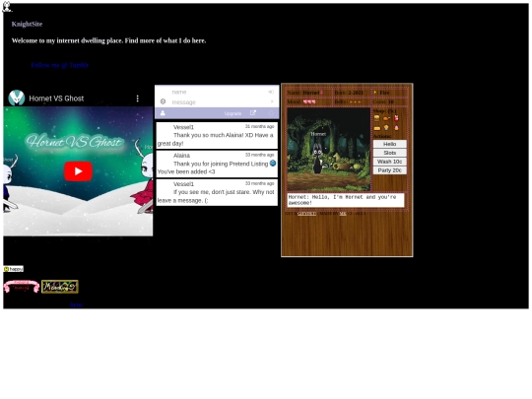The height and width of the screenshot is (399, 532).
Task: Click the gender icon next to pet name Hornet
Action: coord(321,93)
